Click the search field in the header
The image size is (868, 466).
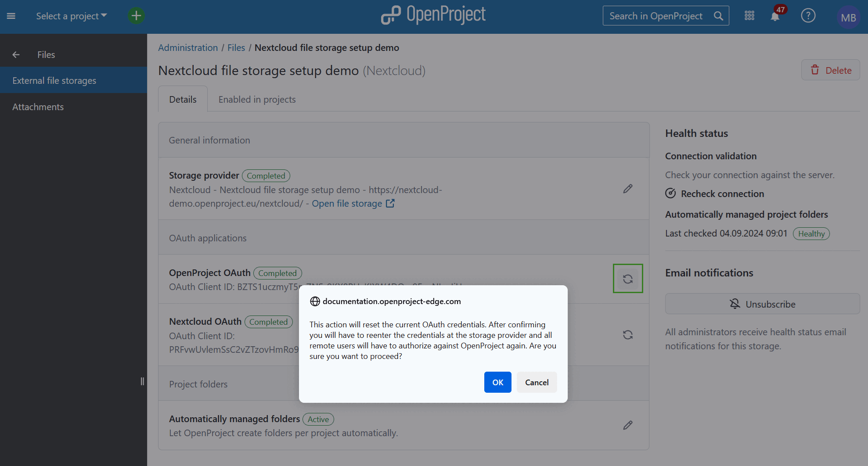click(x=659, y=15)
